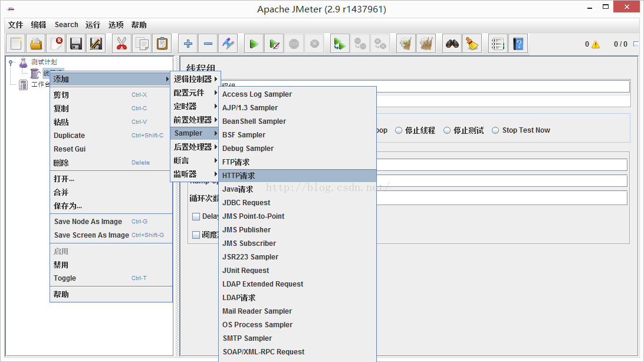Choose BeanShell Sampler entry
This screenshot has width=644, height=362.
click(x=297, y=121)
